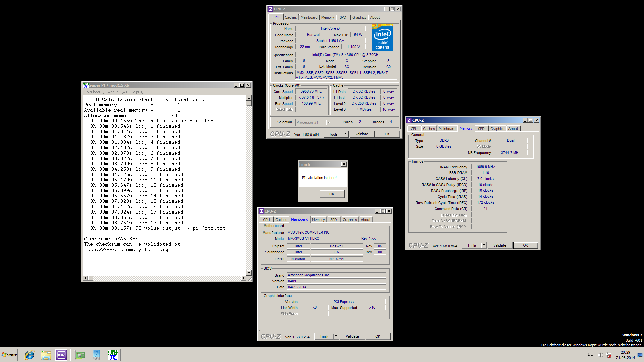Click the network tray icon
The height and width of the screenshot is (362, 644).
pyautogui.click(x=609, y=355)
